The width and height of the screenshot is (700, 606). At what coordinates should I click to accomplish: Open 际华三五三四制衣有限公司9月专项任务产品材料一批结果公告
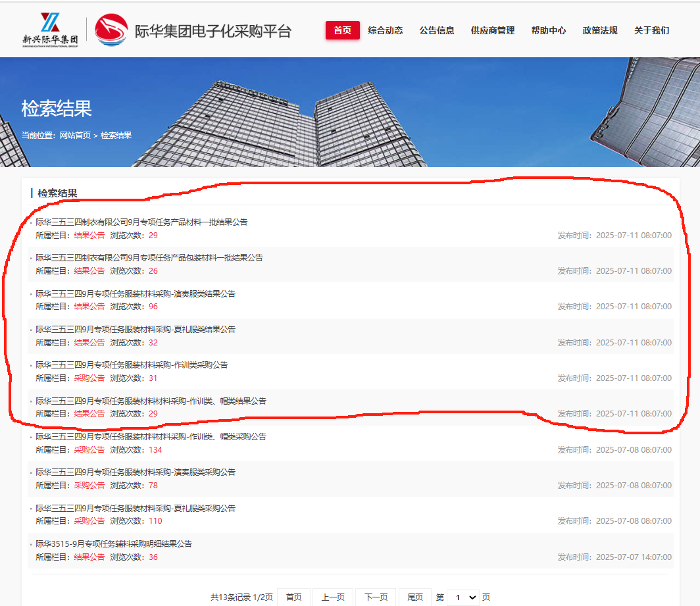tap(141, 222)
